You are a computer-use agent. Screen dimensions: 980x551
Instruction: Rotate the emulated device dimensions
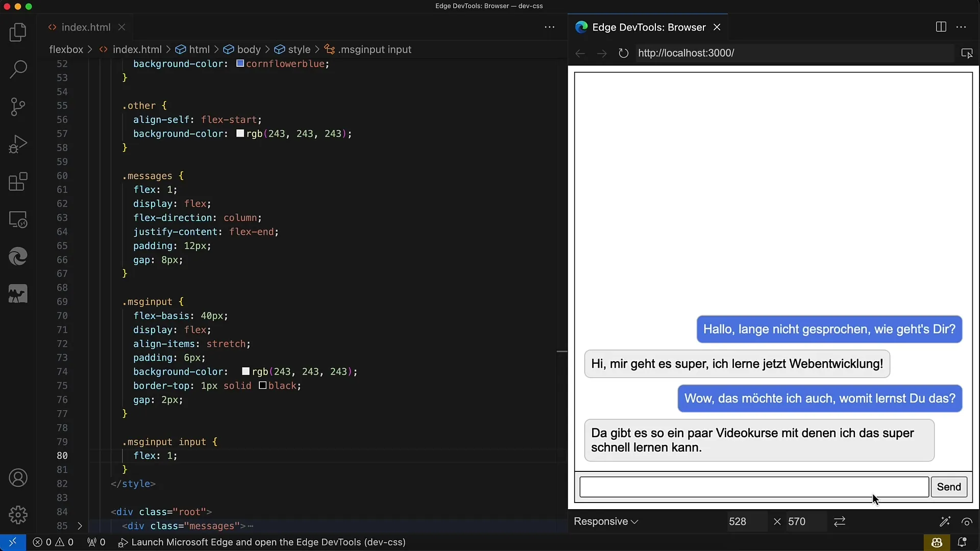pyautogui.click(x=840, y=521)
